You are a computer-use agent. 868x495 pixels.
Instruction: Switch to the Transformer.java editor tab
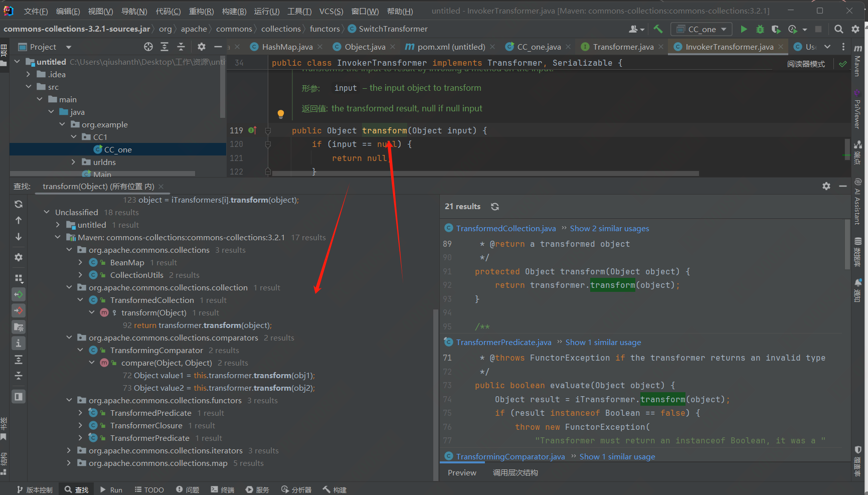click(x=623, y=47)
